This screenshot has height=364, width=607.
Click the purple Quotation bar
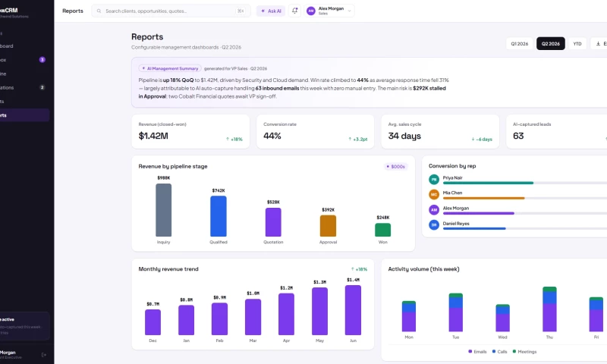(273, 222)
